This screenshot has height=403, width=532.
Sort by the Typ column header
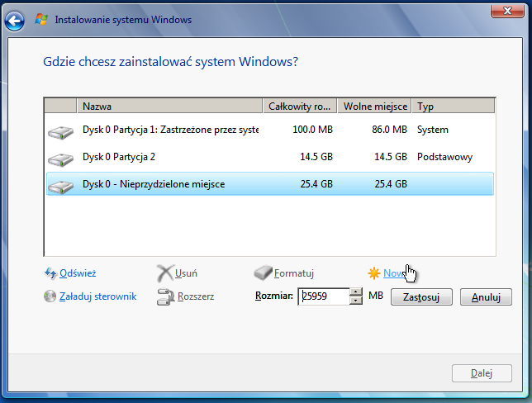pyautogui.click(x=454, y=107)
